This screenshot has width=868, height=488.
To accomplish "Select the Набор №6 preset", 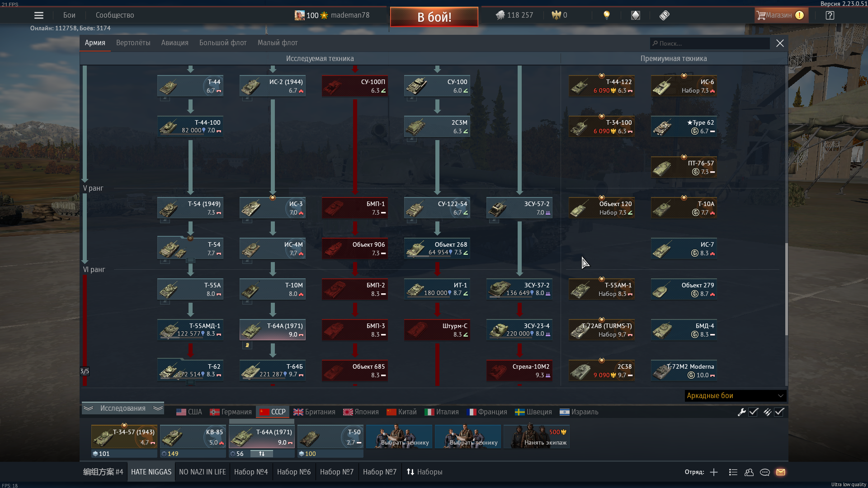I will click(x=294, y=472).
